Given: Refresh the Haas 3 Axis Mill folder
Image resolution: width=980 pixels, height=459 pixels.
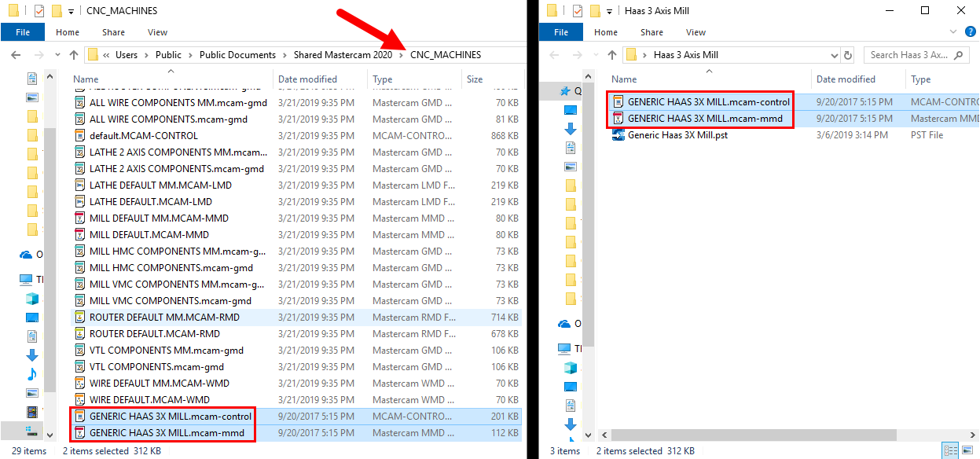Looking at the screenshot, I should [848, 55].
